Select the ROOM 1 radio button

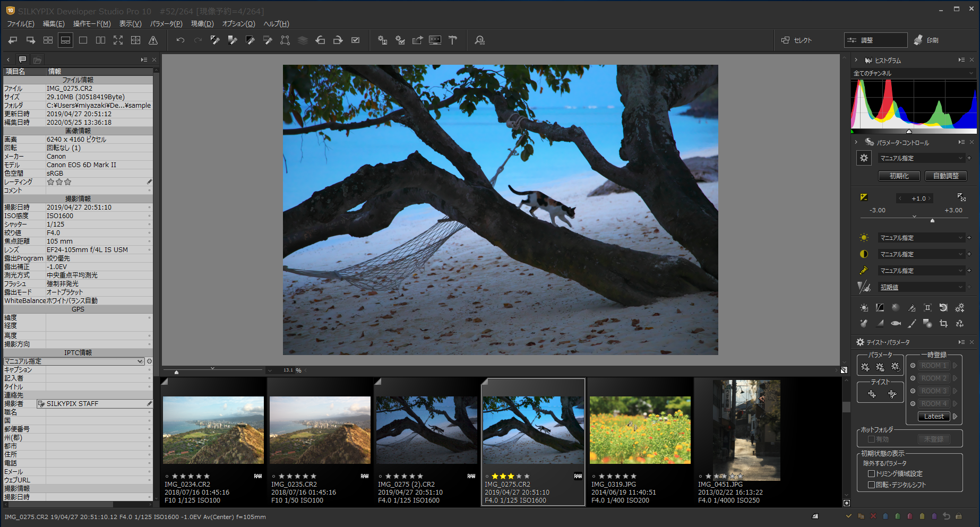tap(913, 366)
